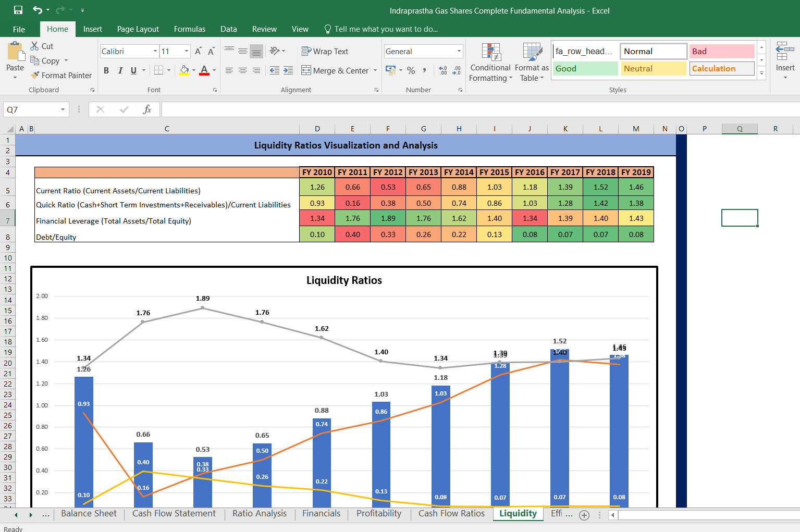Screen dimensions: 800x532
Task: Switch to the Formulas tab
Action: (190, 29)
